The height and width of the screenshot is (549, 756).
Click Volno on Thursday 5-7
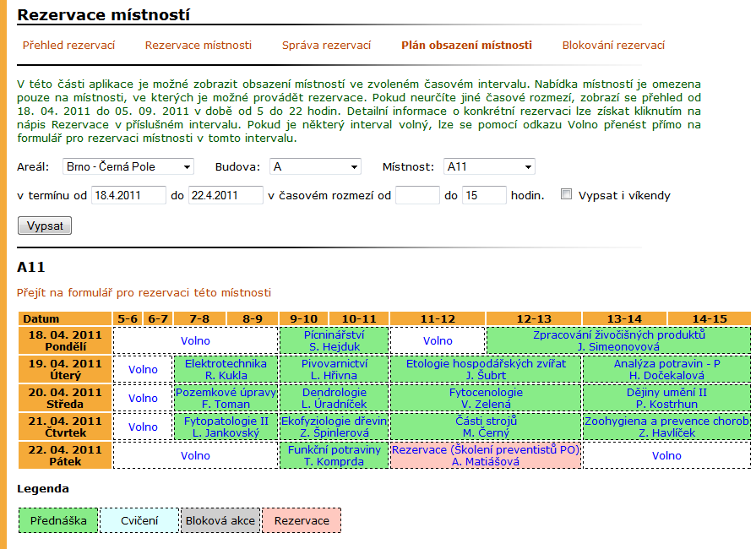pyautogui.click(x=143, y=427)
